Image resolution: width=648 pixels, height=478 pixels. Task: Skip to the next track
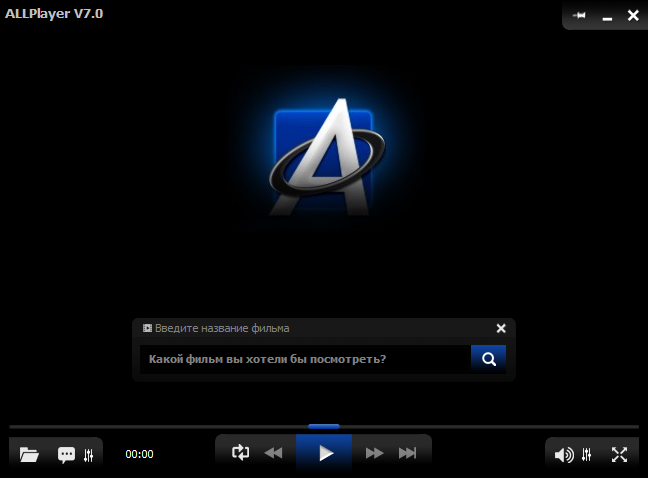(407, 453)
